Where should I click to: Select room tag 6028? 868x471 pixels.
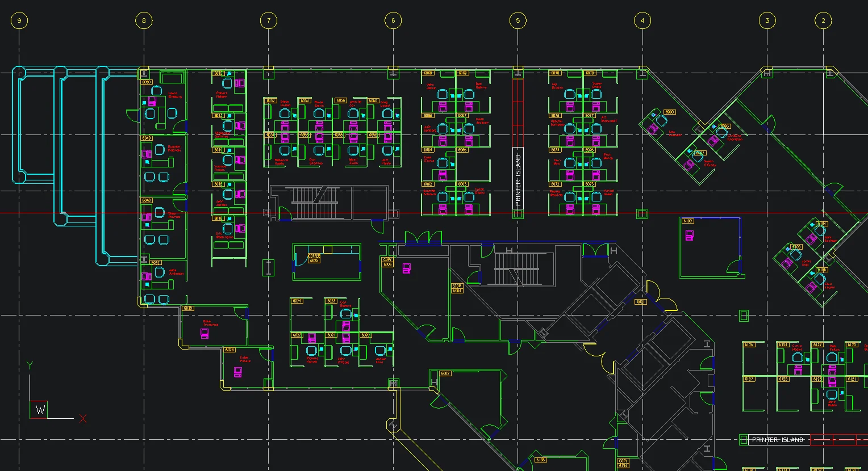coord(229,350)
